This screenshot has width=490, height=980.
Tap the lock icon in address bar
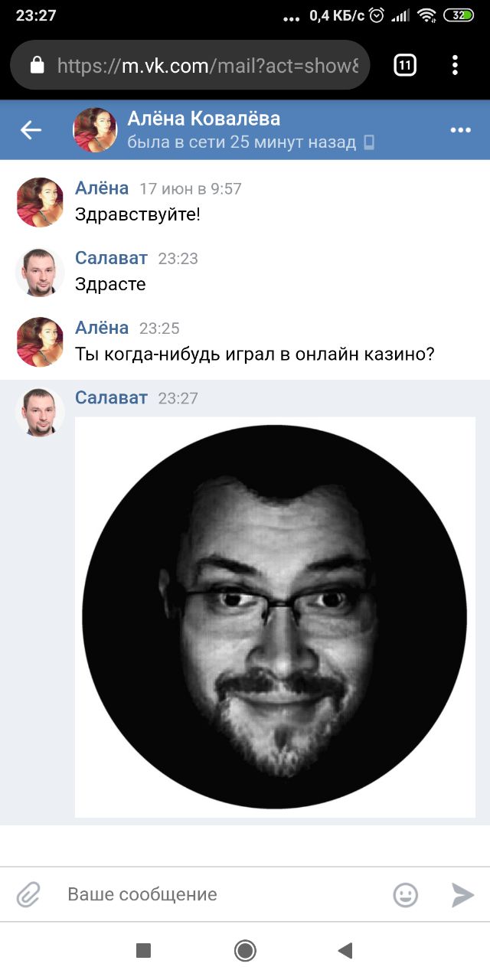pos(37,66)
